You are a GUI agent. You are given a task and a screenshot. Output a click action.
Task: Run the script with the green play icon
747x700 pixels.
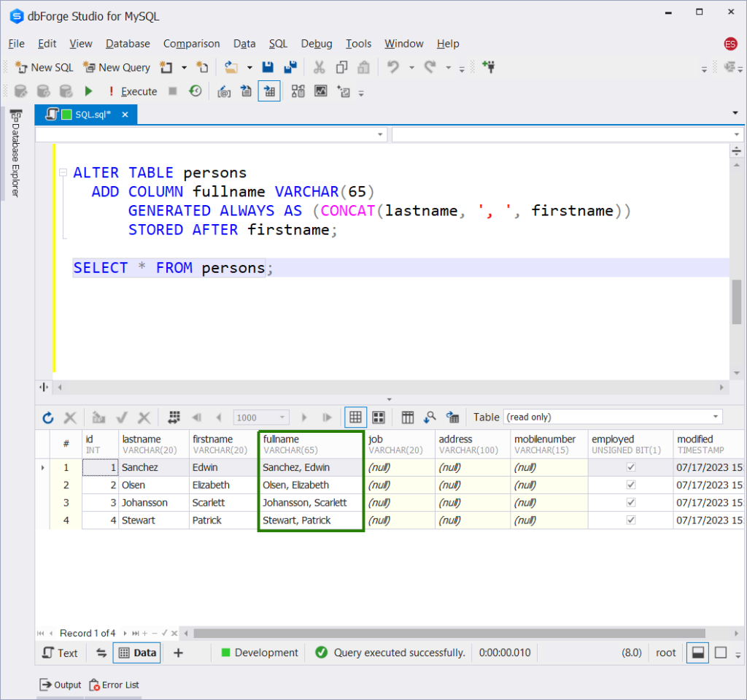88,91
